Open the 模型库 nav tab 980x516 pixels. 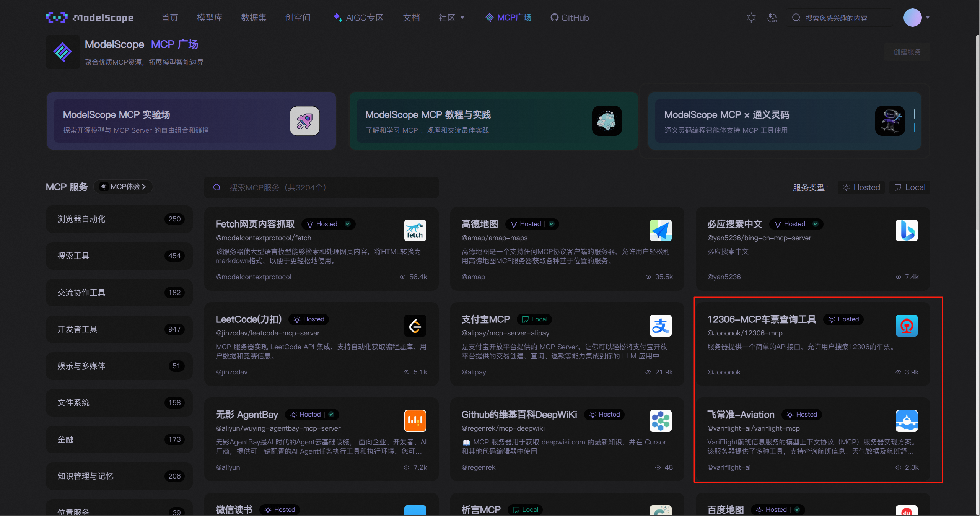[209, 18]
